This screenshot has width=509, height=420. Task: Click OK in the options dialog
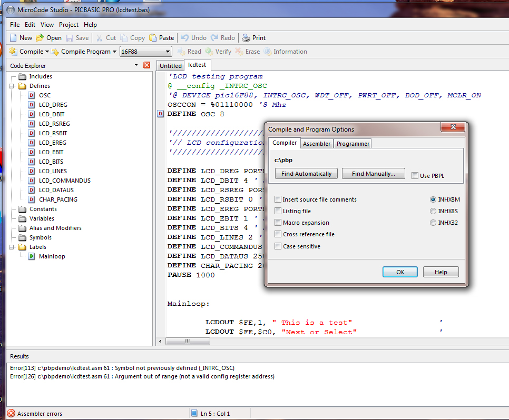(x=400, y=272)
